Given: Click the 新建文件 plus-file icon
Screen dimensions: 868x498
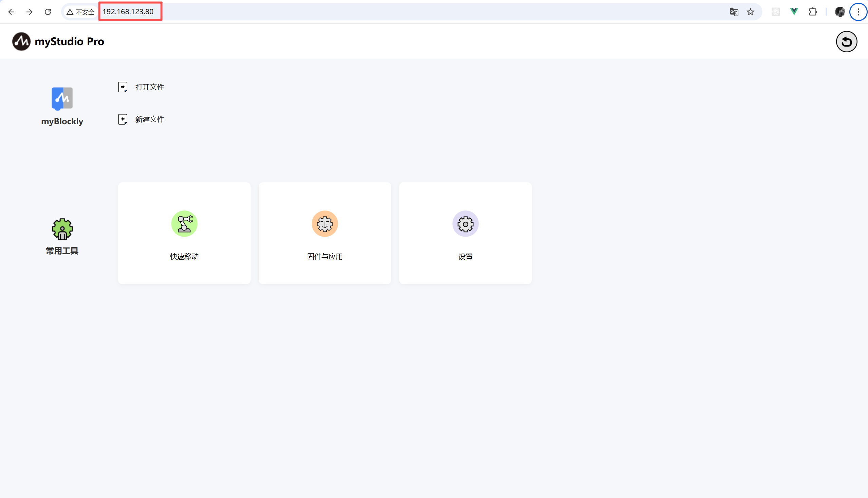Looking at the screenshot, I should pyautogui.click(x=123, y=119).
